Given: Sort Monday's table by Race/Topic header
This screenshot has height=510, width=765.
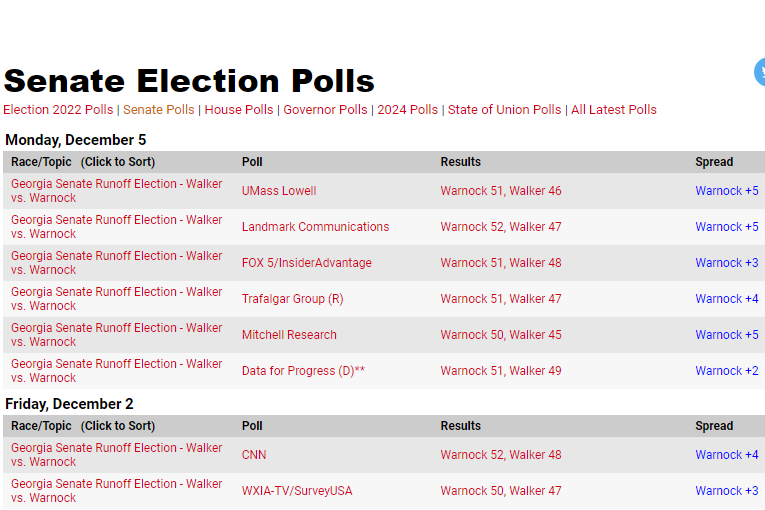Looking at the screenshot, I should 83,162.
